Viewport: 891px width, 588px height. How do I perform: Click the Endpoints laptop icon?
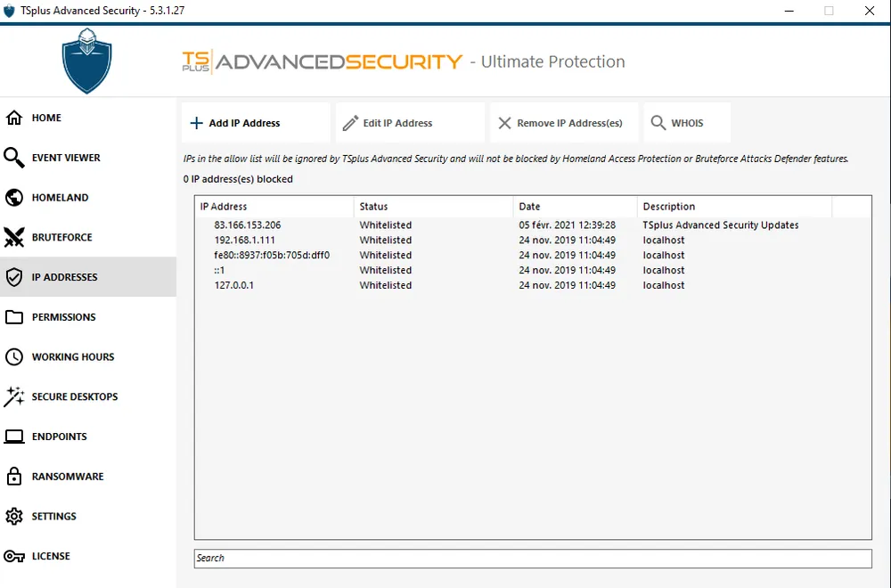coord(14,437)
